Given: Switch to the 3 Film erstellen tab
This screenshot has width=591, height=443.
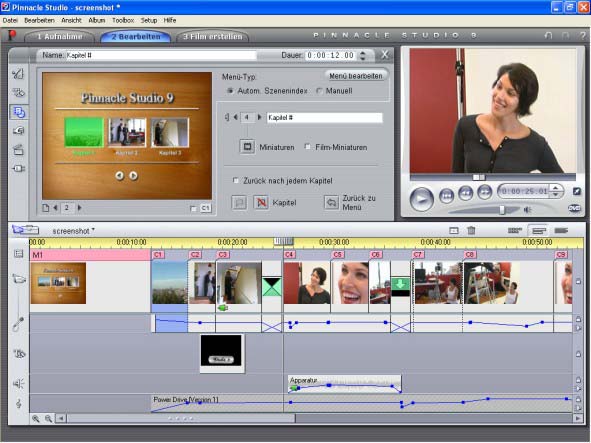Looking at the screenshot, I should point(212,37).
